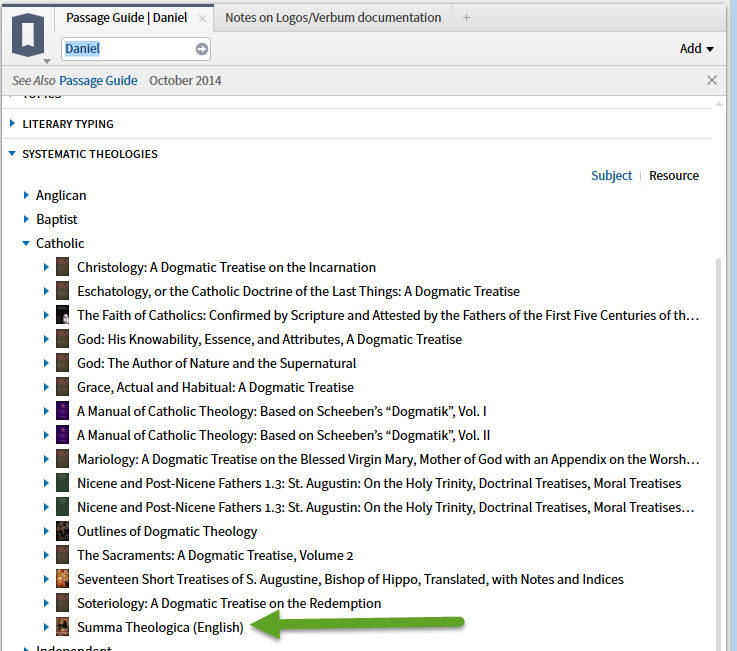Sort by Subject
This screenshot has width=737, height=651.
[612, 175]
